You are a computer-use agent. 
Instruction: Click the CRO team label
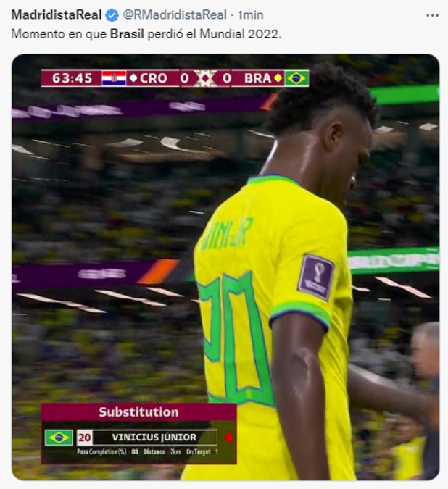tap(154, 78)
